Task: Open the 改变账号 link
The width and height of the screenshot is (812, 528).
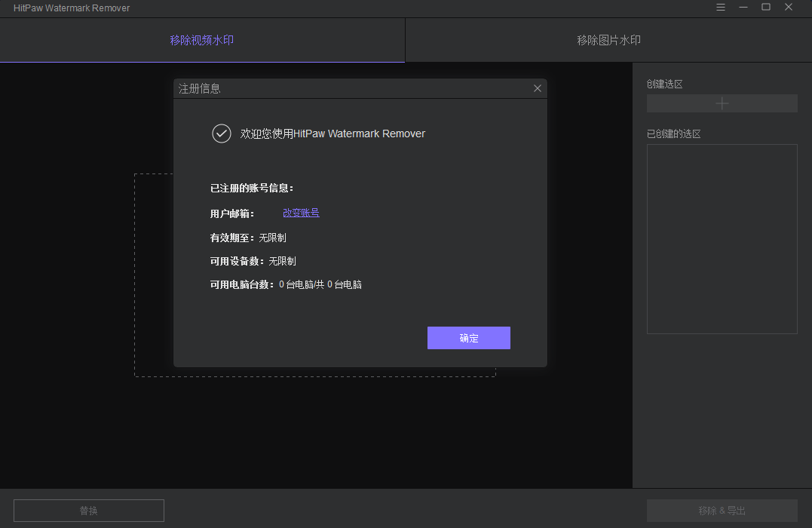Action: click(301, 213)
